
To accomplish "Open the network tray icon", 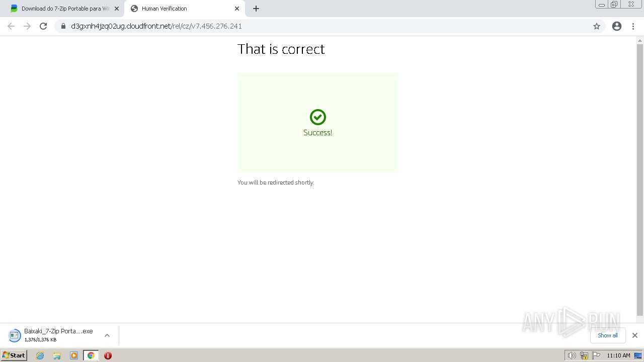I will click(584, 355).
